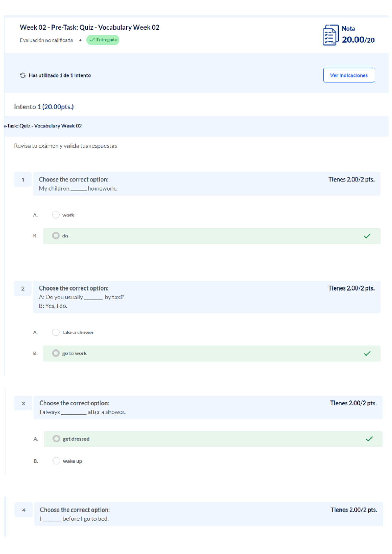Open the Pre-Task Quiz tab header
The width and height of the screenshot is (392, 554).
point(42,126)
